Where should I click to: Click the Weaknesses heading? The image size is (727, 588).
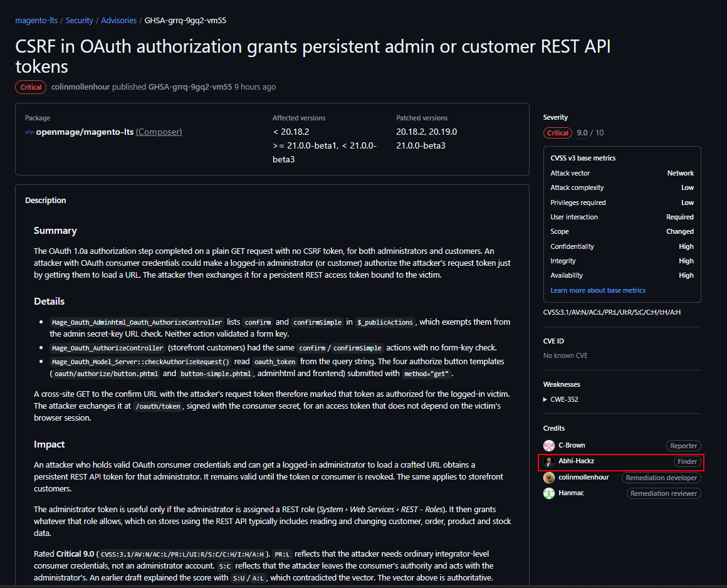[x=562, y=384]
